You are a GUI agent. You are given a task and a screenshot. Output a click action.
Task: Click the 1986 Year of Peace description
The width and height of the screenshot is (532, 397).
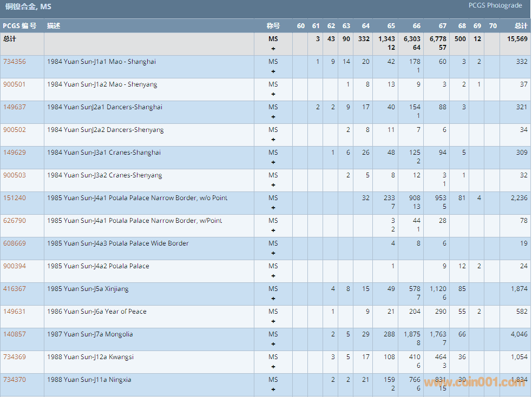coord(96,312)
